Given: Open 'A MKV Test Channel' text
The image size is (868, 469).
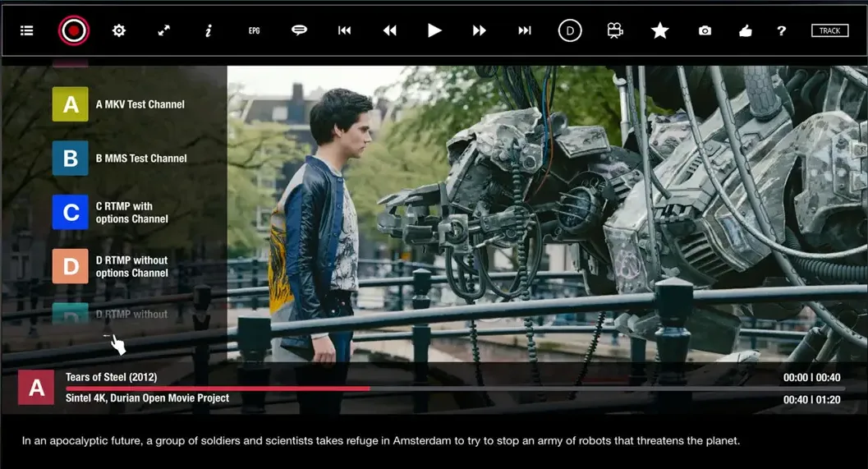Looking at the screenshot, I should [x=140, y=104].
